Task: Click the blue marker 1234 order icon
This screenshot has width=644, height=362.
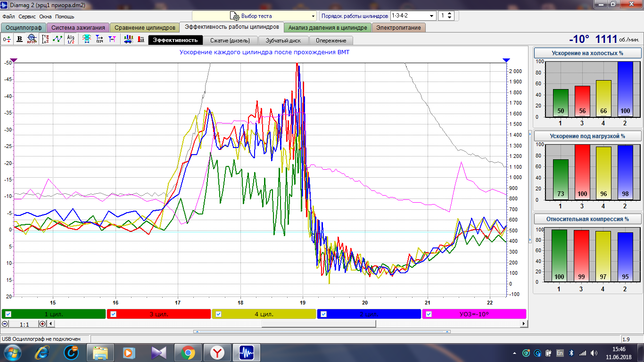Action: (99, 40)
